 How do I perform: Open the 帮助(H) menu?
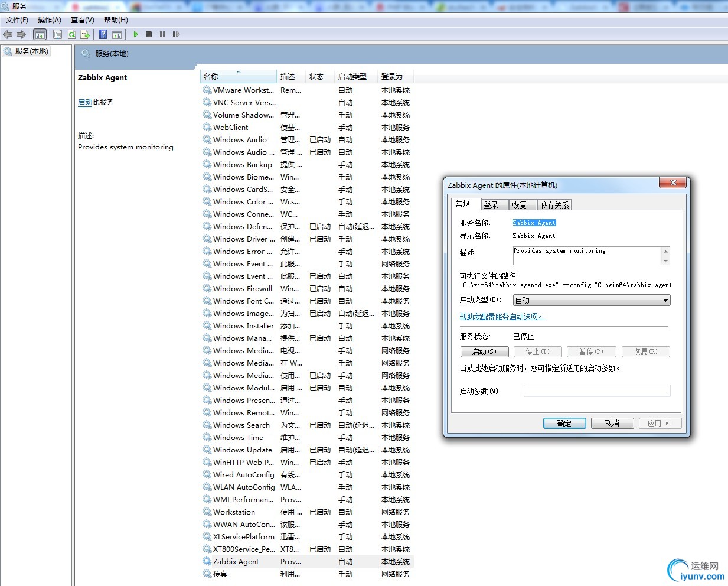tap(116, 20)
